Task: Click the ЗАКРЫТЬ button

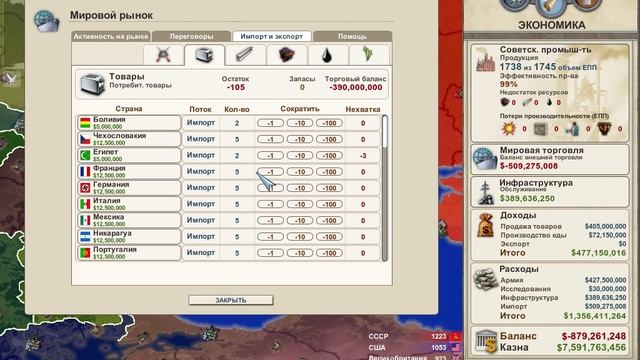Action: click(231, 300)
